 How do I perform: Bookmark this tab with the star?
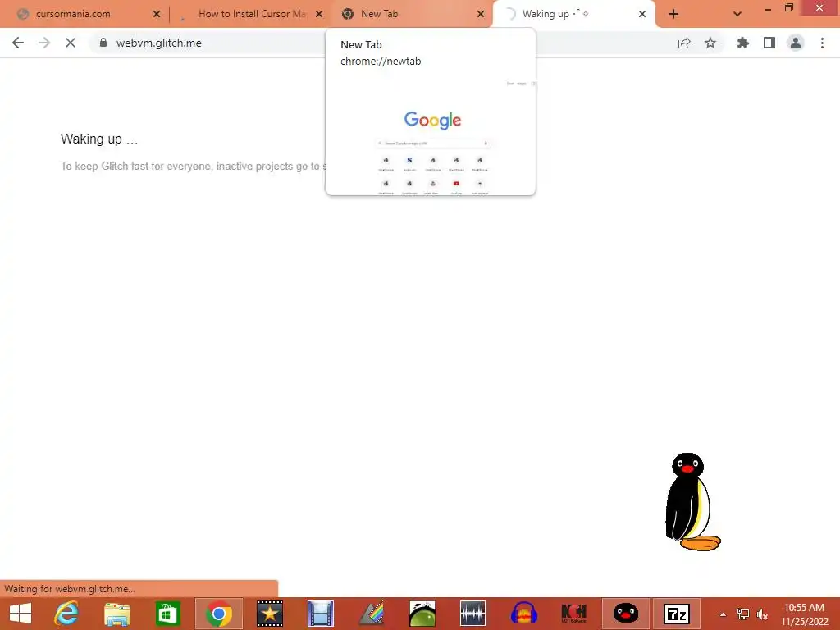pyautogui.click(x=710, y=43)
